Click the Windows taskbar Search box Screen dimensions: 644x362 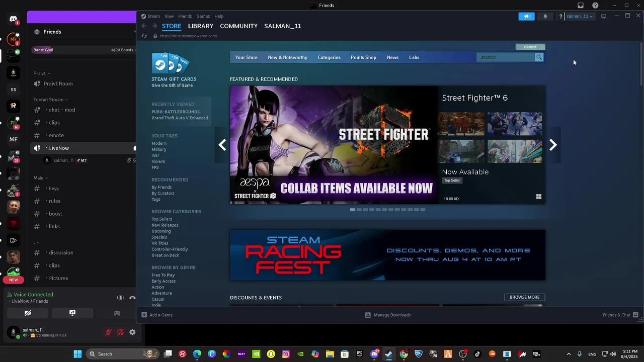[122, 354]
